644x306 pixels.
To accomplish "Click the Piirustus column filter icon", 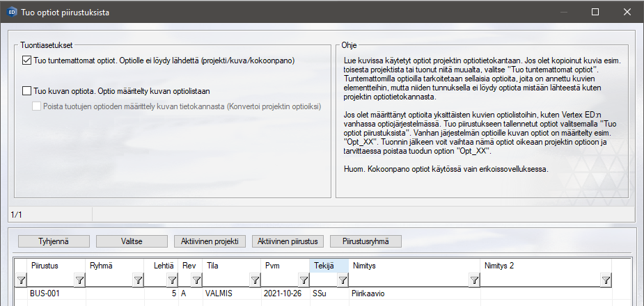I will click(79, 280).
